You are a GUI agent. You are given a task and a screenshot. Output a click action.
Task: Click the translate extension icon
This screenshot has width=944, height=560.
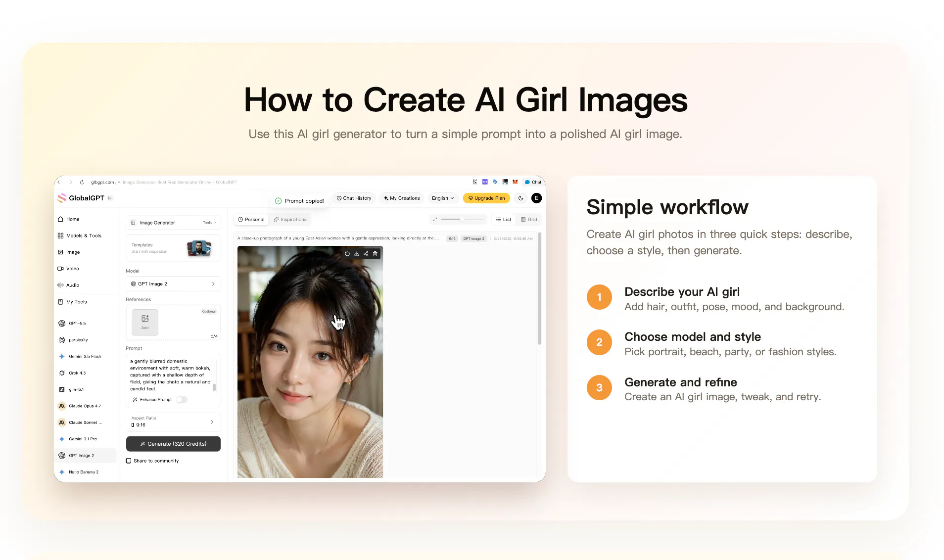(x=475, y=182)
